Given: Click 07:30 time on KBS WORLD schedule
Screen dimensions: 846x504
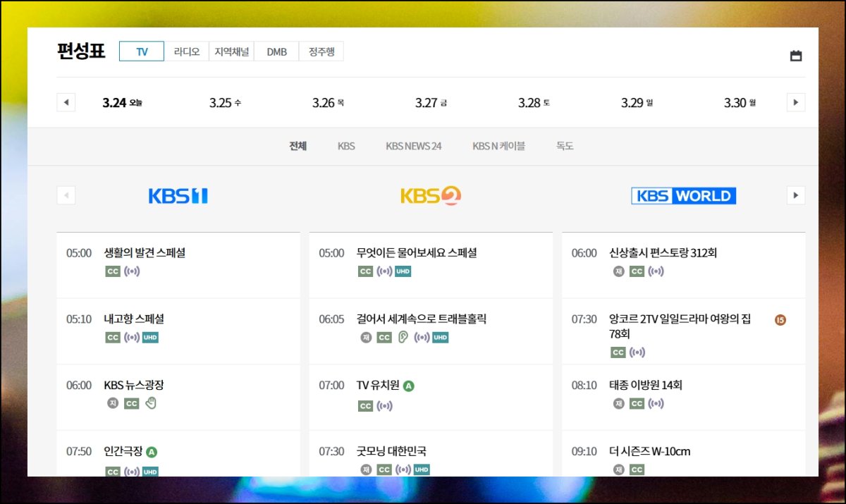Looking at the screenshot, I should pos(584,319).
